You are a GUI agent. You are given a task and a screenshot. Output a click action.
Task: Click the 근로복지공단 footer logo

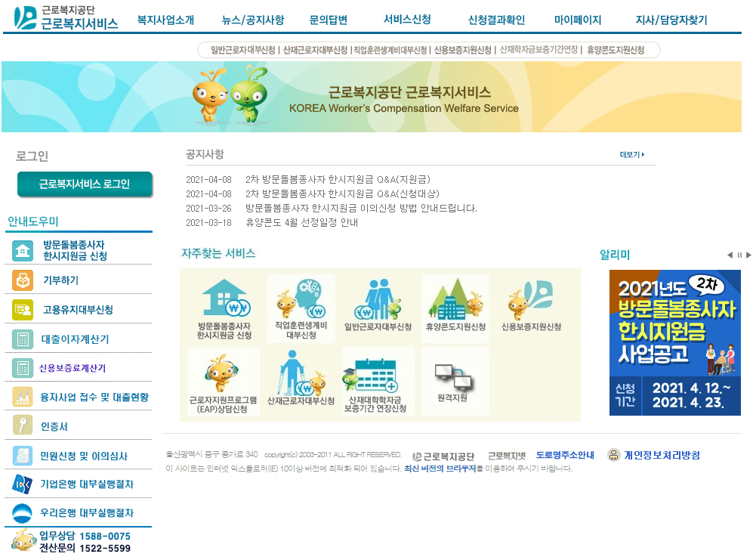click(443, 456)
